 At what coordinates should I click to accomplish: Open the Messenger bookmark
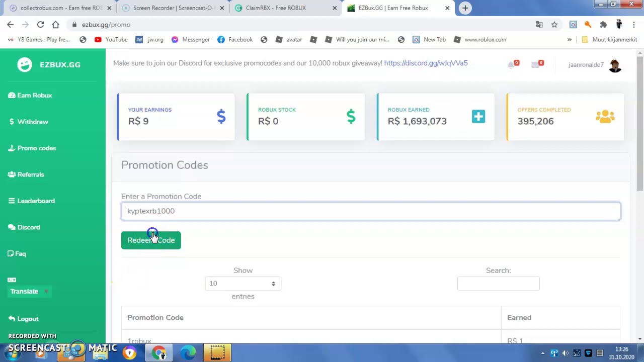[x=191, y=39]
